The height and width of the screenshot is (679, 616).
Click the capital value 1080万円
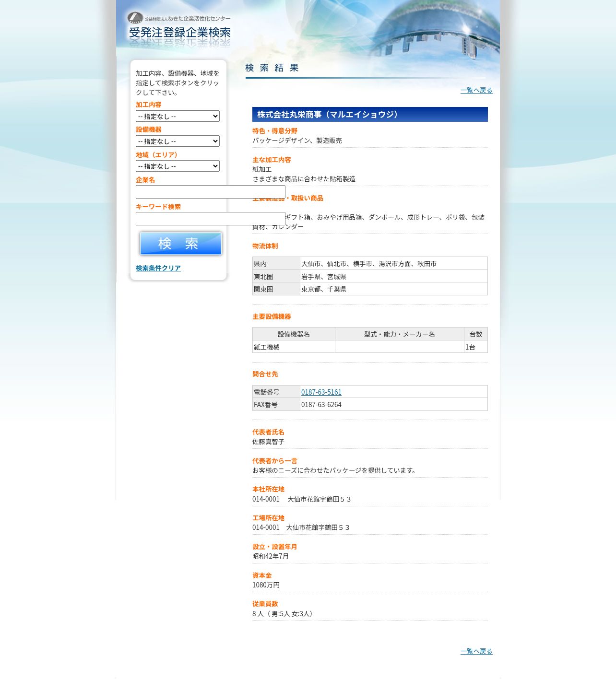click(x=266, y=585)
